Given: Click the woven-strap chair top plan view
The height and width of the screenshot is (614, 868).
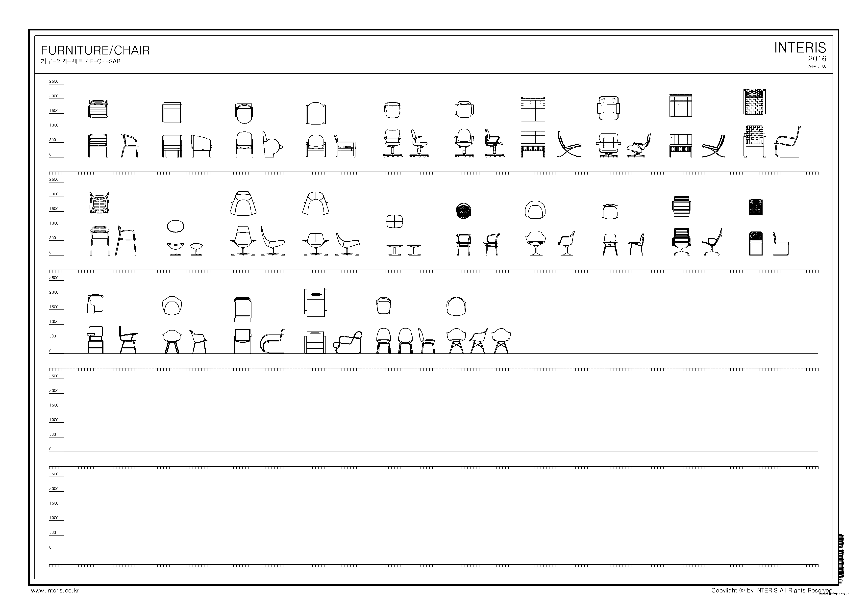Looking at the screenshot, I should pyautogui.click(x=754, y=102).
